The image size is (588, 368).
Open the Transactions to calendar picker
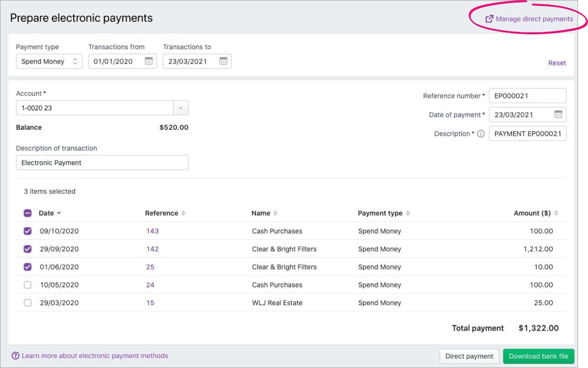coord(222,61)
